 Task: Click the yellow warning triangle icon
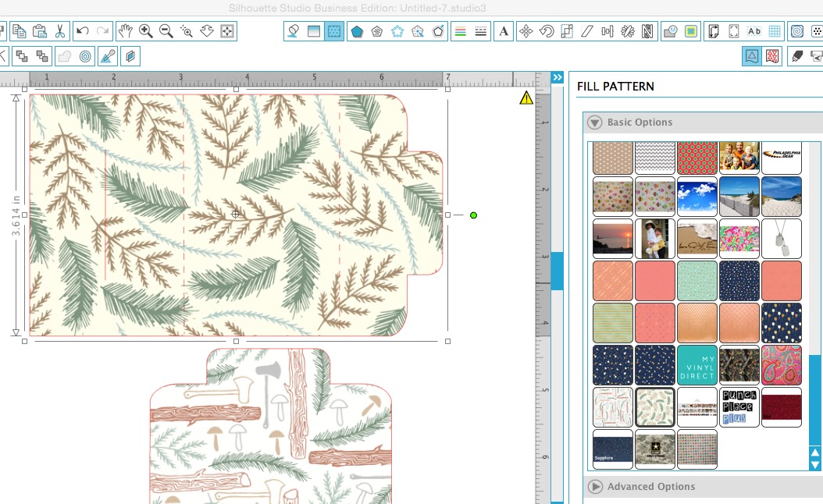[x=526, y=98]
